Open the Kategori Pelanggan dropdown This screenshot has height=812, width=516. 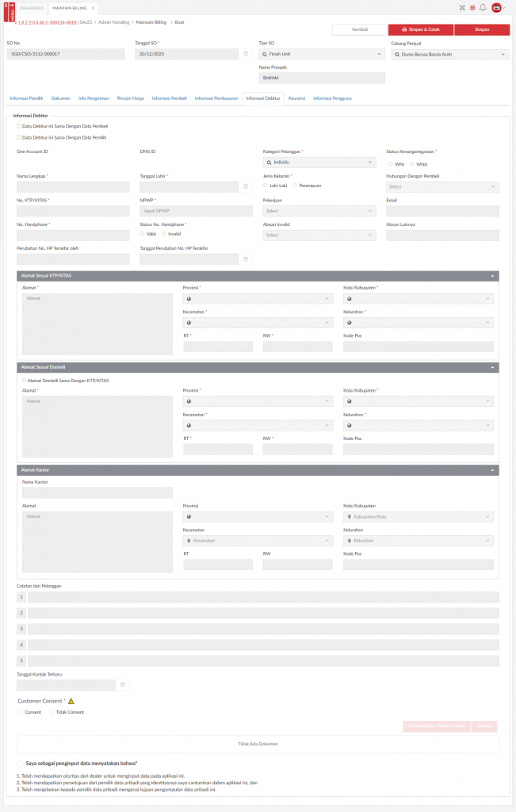point(319,162)
